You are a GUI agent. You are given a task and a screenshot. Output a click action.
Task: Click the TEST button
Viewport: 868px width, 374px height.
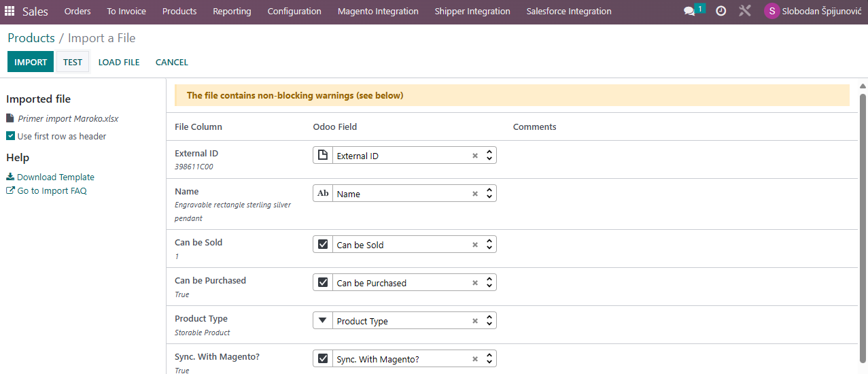click(73, 62)
